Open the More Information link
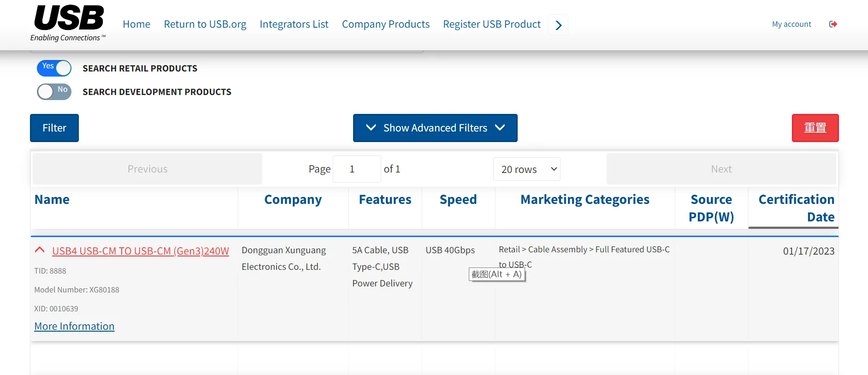 [x=74, y=326]
